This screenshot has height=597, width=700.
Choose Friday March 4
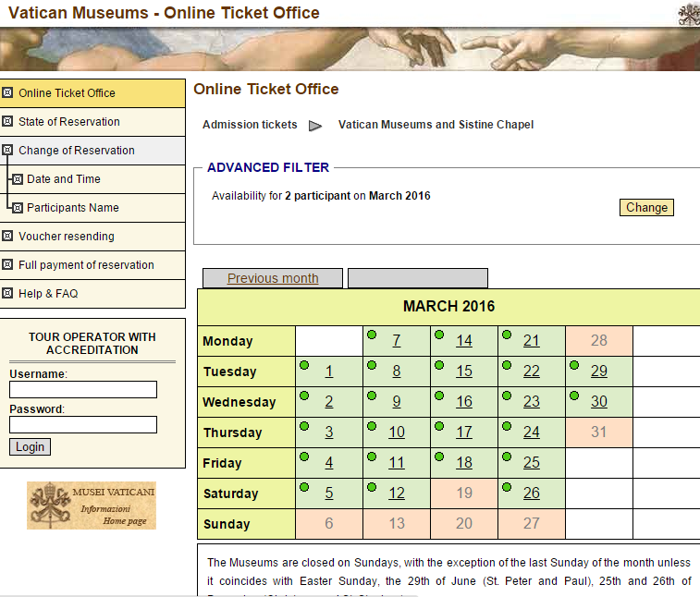click(329, 463)
